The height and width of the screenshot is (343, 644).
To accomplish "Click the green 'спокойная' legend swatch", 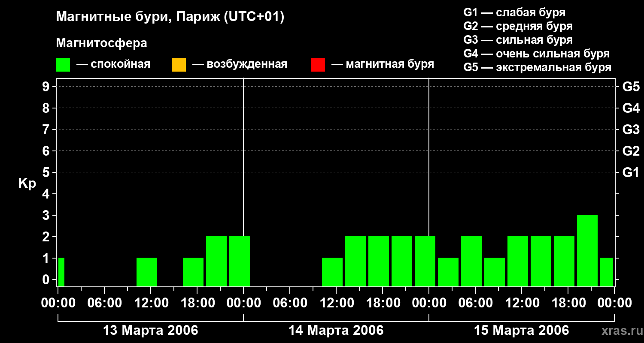I will [63, 65].
